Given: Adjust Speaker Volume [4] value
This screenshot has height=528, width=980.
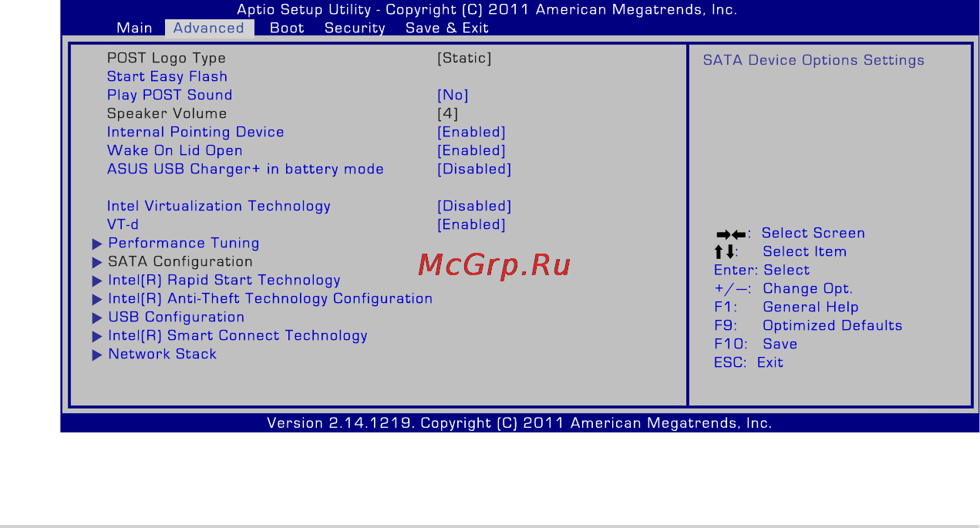Looking at the screenshot, I should point(448,114).
